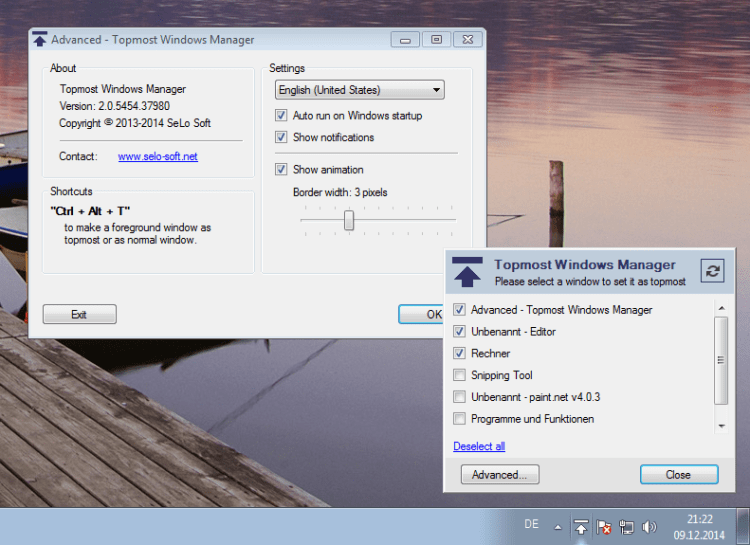This screenshot has height=545, width=750.
Task: Click the Close button in popup
Action: [679, 475]
